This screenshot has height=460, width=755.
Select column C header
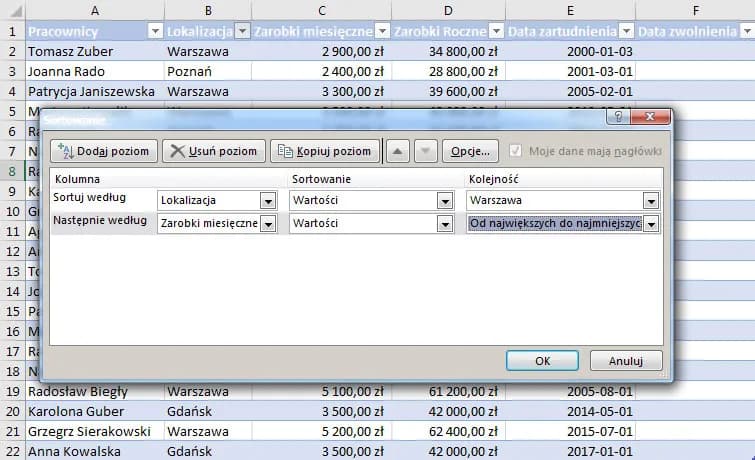321,10
